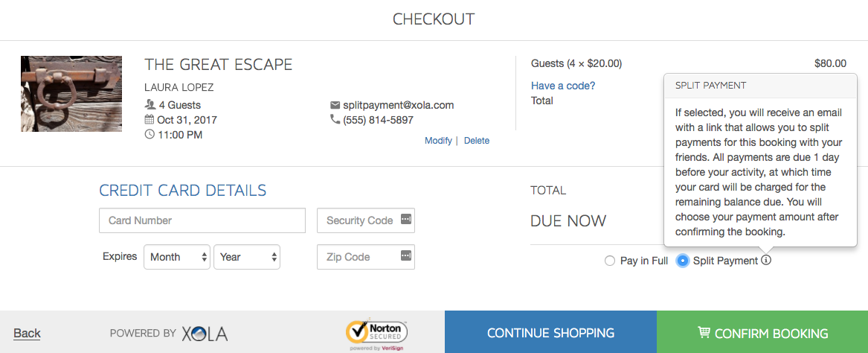Screen dimensions: 868x353
Task: Select the Pay in Full radio option
Action: pyautogui.click(x=610, y=261)
